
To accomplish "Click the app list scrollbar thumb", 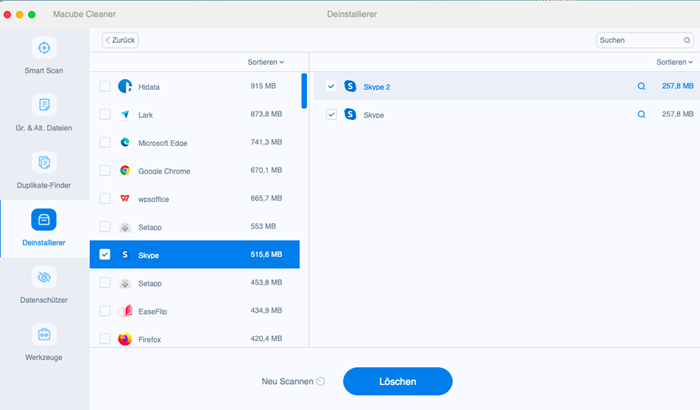I will click(304, 91).
